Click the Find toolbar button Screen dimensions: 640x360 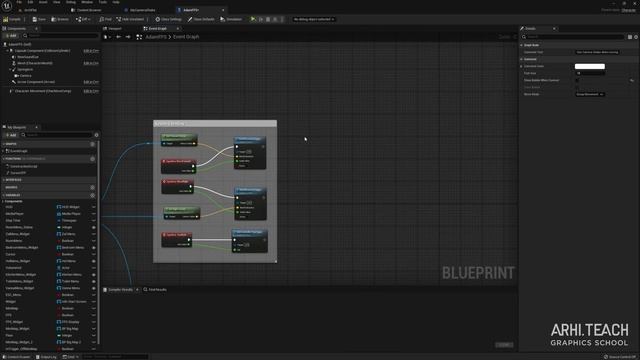coord(106,19)
